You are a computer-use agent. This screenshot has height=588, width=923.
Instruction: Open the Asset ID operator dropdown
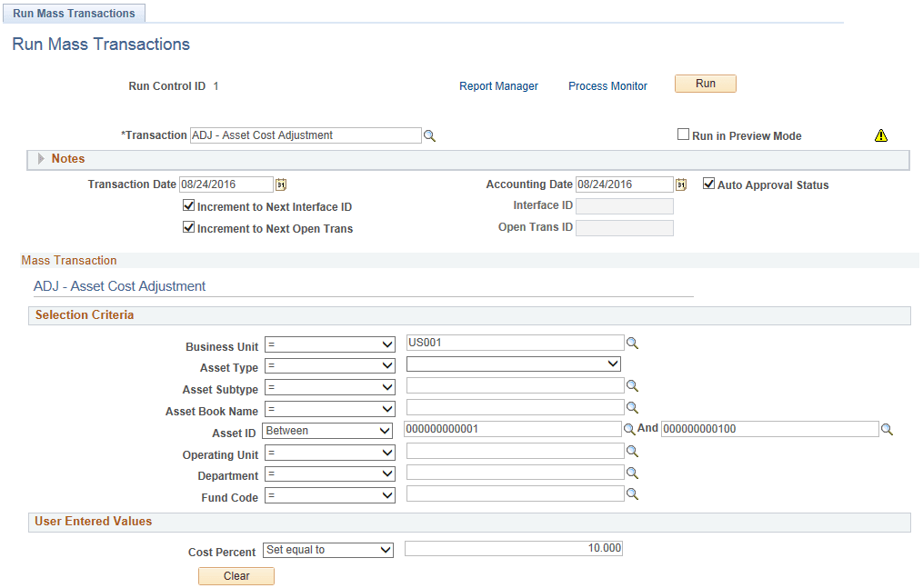pyautogui.click(x=327, y=430)
